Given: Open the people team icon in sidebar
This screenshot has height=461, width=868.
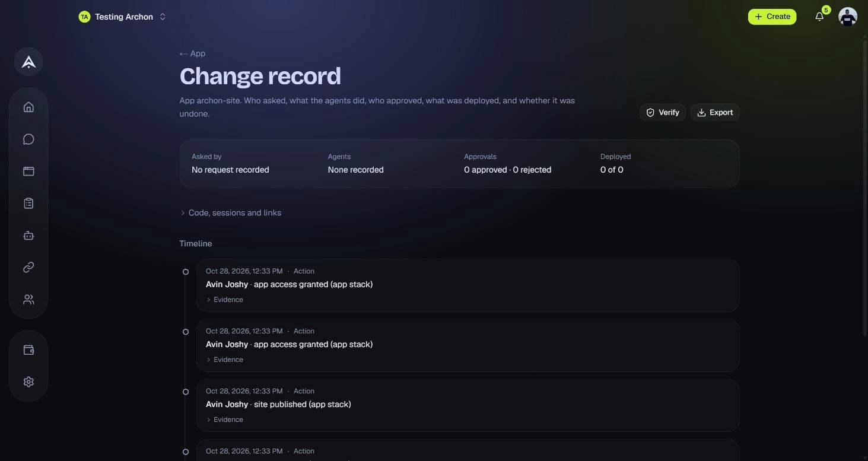Looking at the screenshot, I should 28,300.
